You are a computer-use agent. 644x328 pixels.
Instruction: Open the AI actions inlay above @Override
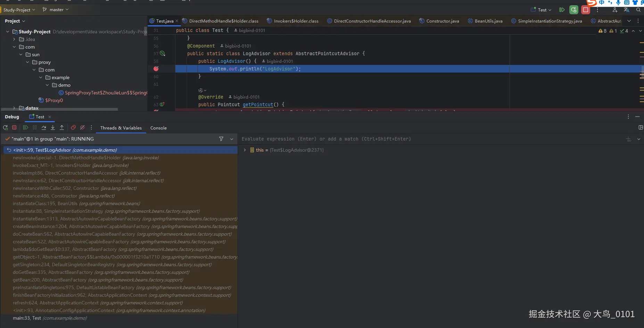click(x=202, y=90)
